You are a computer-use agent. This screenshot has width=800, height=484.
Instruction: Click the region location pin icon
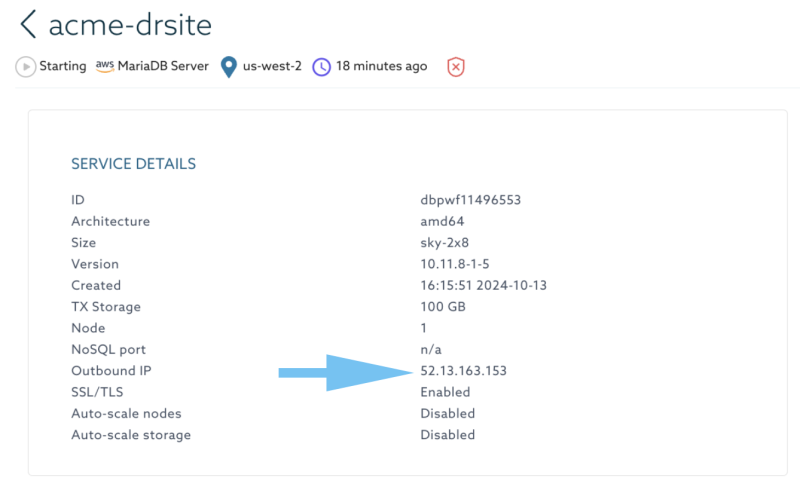[x=229, y=67]
